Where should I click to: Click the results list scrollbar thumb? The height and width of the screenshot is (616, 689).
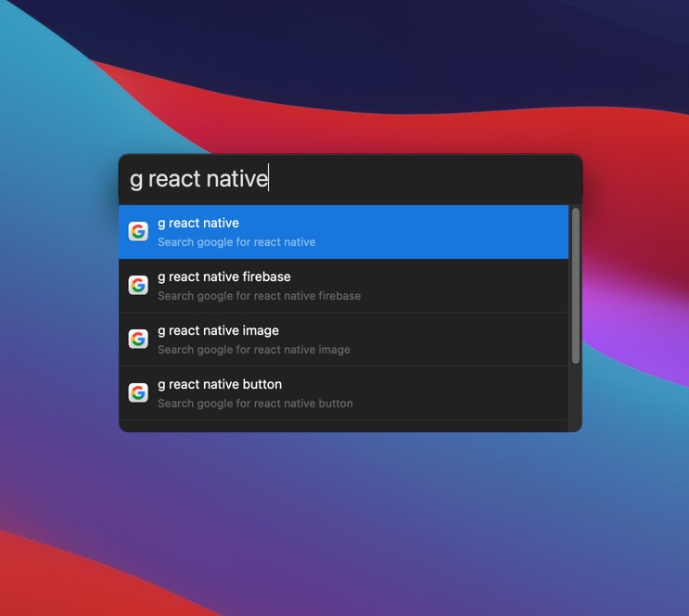point(576,286)
